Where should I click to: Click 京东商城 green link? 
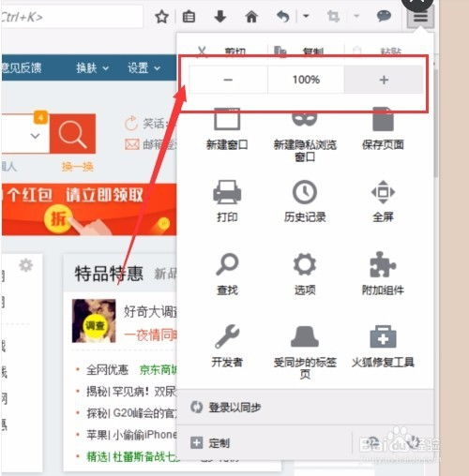tap(159, 370)
